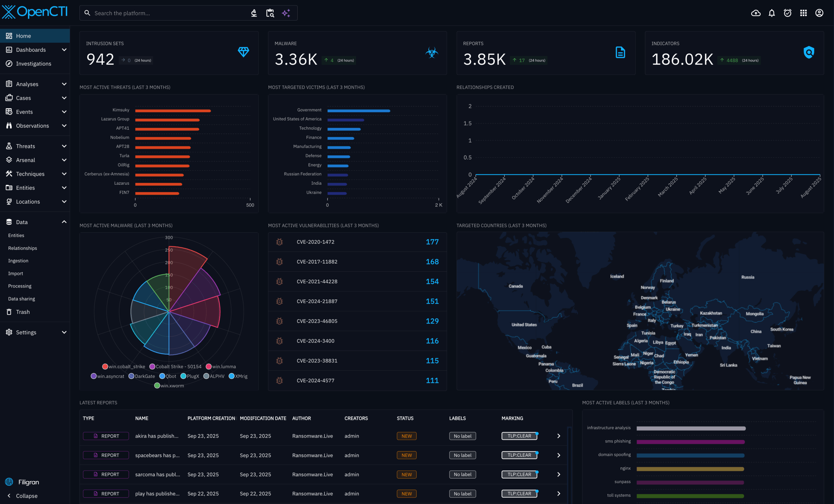Click the Kimsuky red bar in threats chart

pyautogui.click(x=173, y=111)
